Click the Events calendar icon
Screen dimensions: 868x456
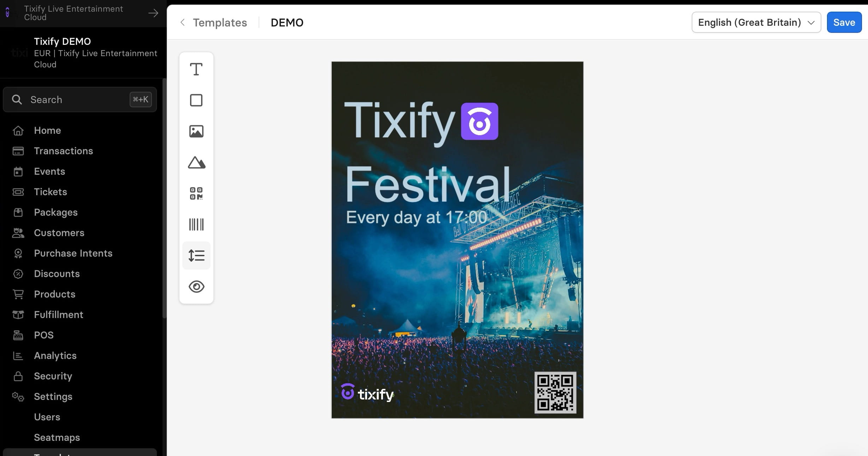tap(18, 172)
